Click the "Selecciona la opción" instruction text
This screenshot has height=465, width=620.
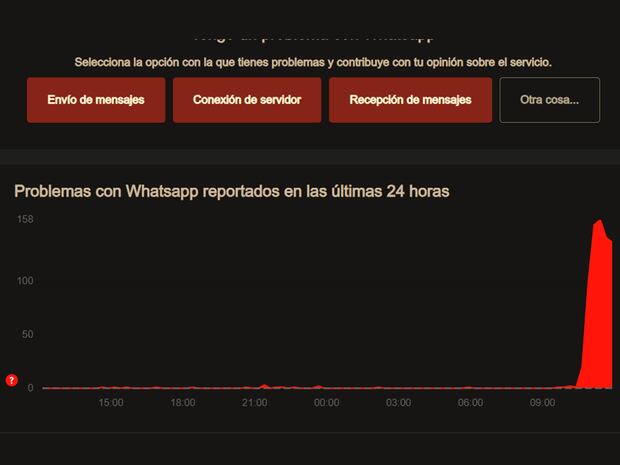point(312,62)
